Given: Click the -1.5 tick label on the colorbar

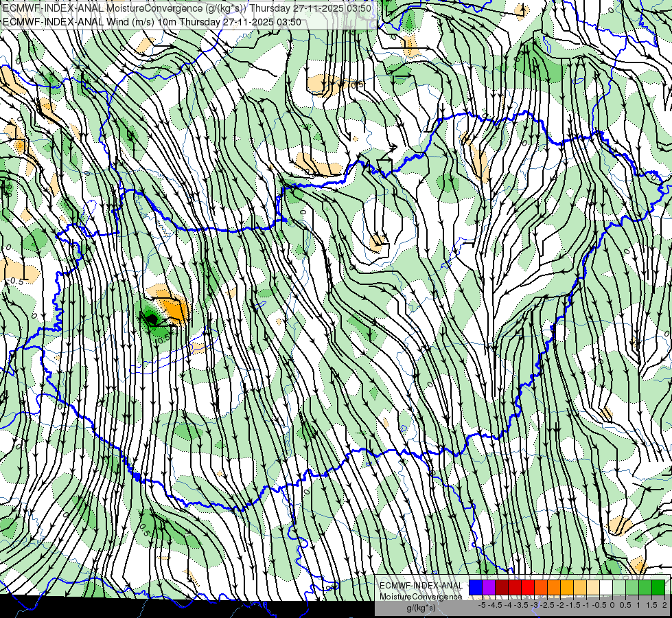Looking at the screenshot, I should pyautogui.click(x=573, y=605).
